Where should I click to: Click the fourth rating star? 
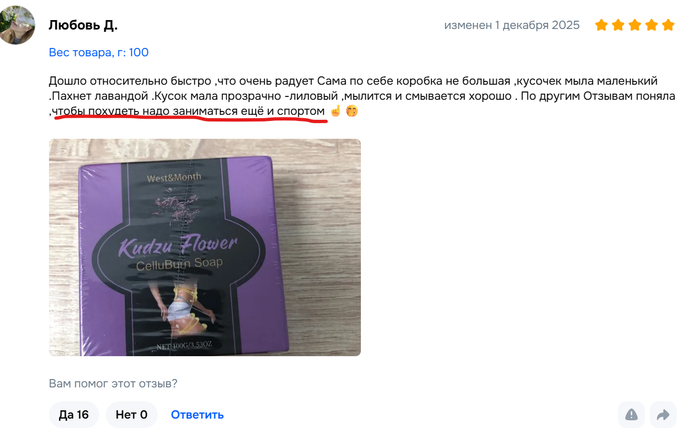651,25
